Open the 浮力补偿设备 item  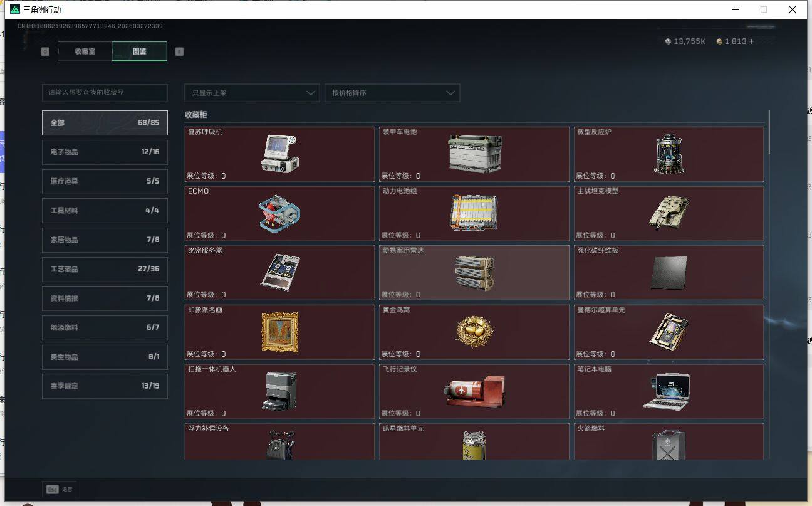pos(280,442)
